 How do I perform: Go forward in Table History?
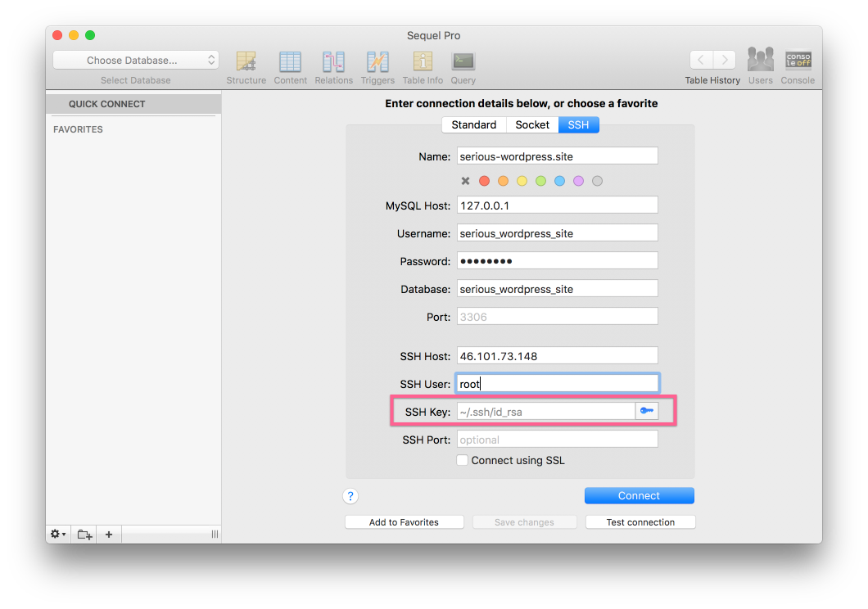click(725, 60)
